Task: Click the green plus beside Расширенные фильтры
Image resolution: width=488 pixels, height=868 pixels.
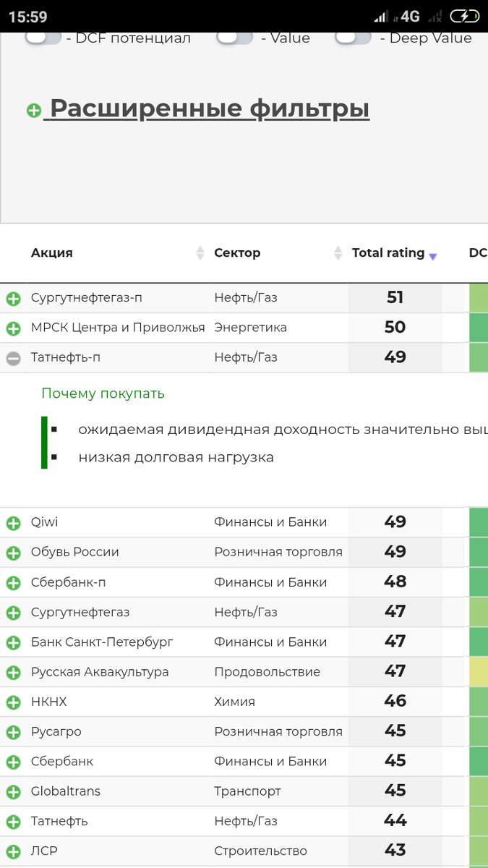Action: click(34, 111)
